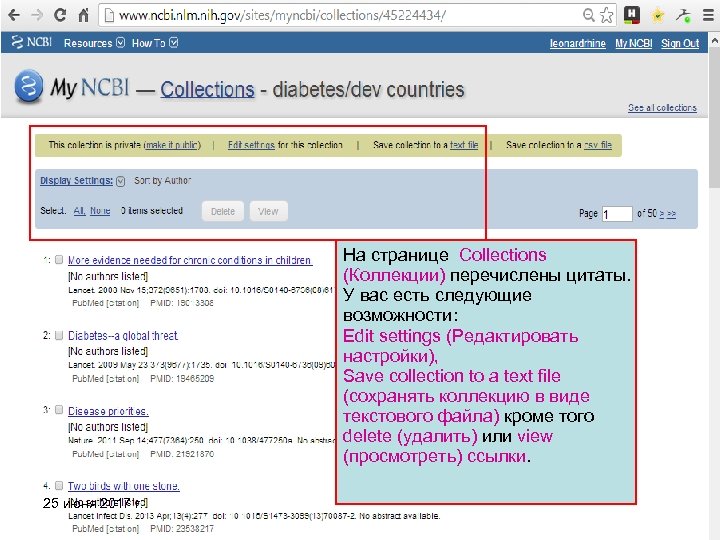Click the Delete button
Image resolution: width=720 pixels, height=540 pixels.
223,211
